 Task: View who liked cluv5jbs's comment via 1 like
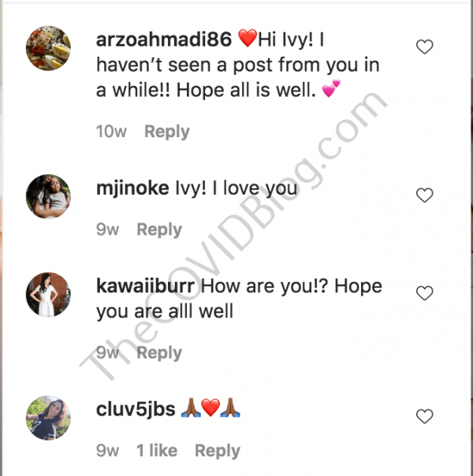(157, 451)
